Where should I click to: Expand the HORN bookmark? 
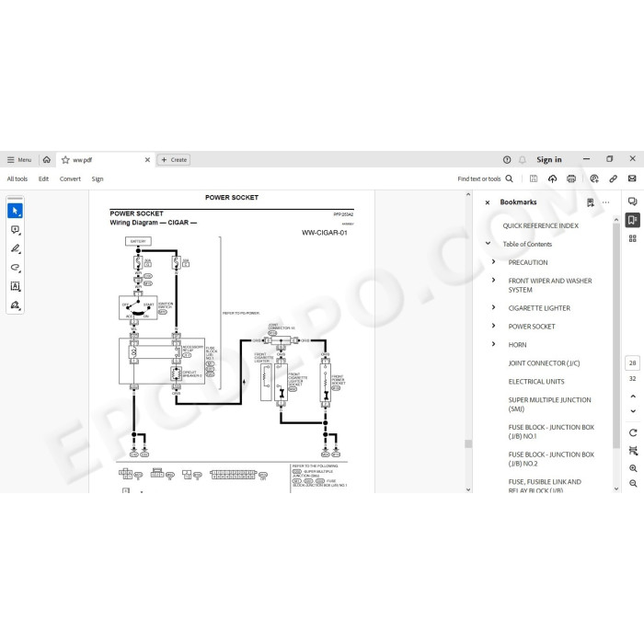pyautogui.click(x=494, y=344)
